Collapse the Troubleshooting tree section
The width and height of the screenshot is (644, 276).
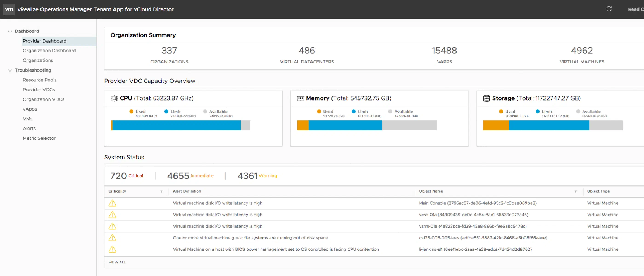[x=10, y=71]
